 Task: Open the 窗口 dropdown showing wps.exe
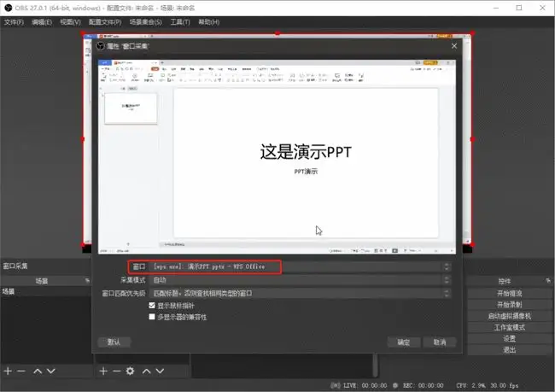(301, 266)
